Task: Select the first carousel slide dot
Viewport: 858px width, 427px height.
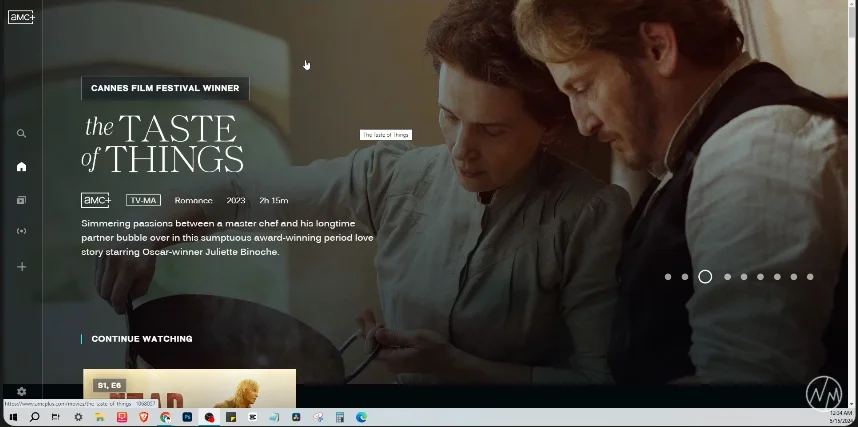Action: coord(668,277)
